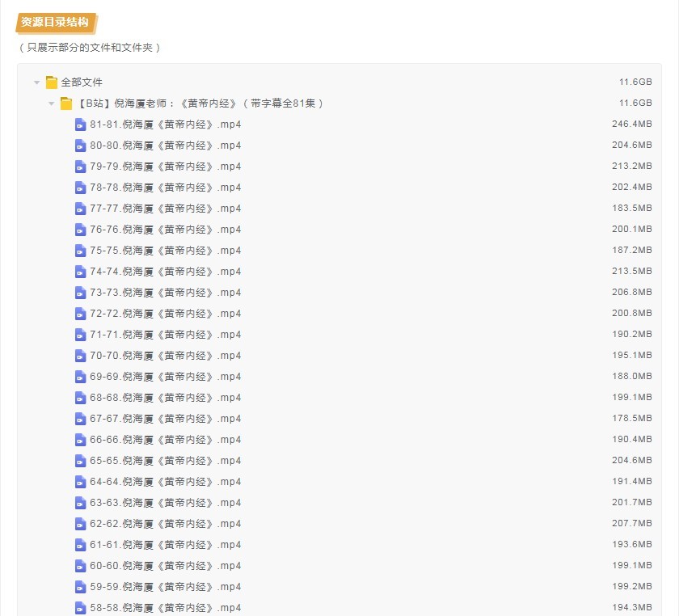Click video icon of 61-61.倪海厦 file
Image resolution: width=679 pixels, height=616 pixels.
(x=81, y=545)
